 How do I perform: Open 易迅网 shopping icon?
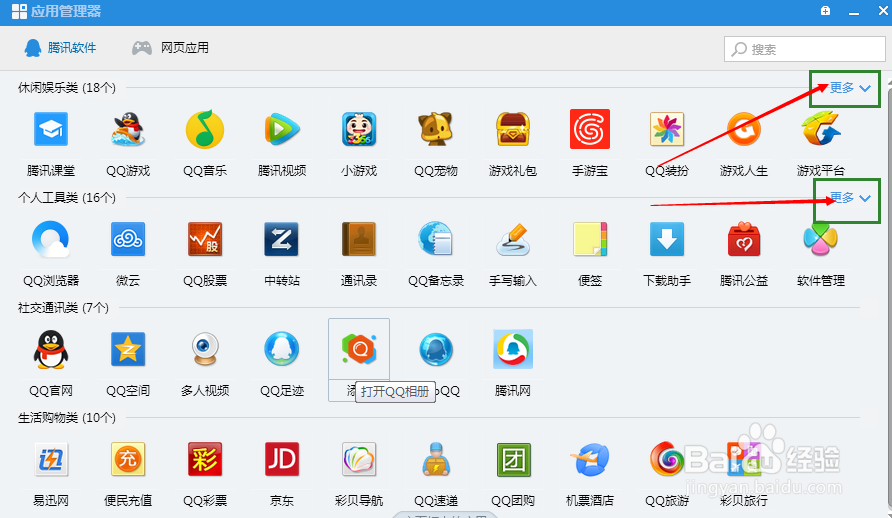tap(51, 459)
